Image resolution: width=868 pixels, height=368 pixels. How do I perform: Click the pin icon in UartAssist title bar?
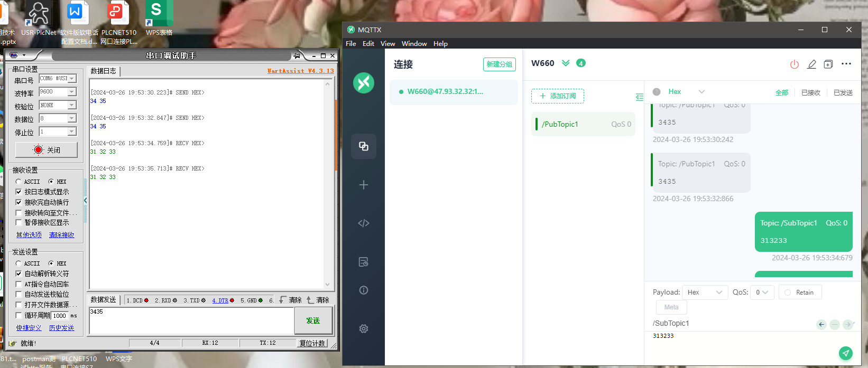pos(297,55)
